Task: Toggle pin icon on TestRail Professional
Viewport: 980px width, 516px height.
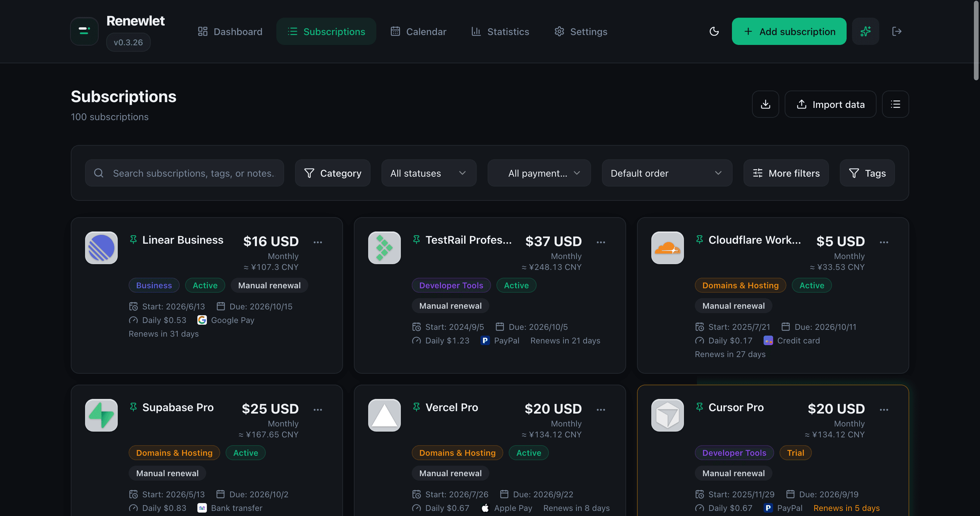Action: (416, 240)
